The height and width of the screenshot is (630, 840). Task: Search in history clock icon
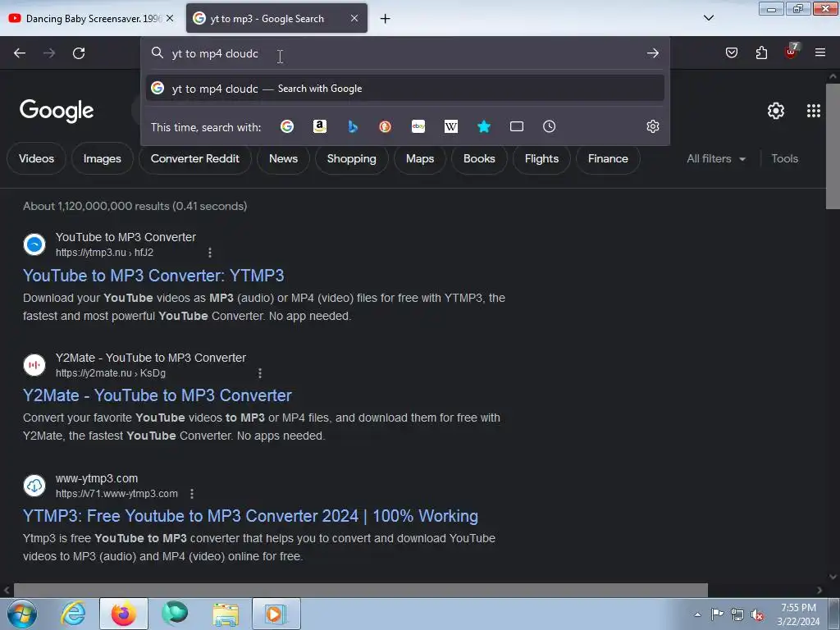pyautogui.click(x=549, y=126)
